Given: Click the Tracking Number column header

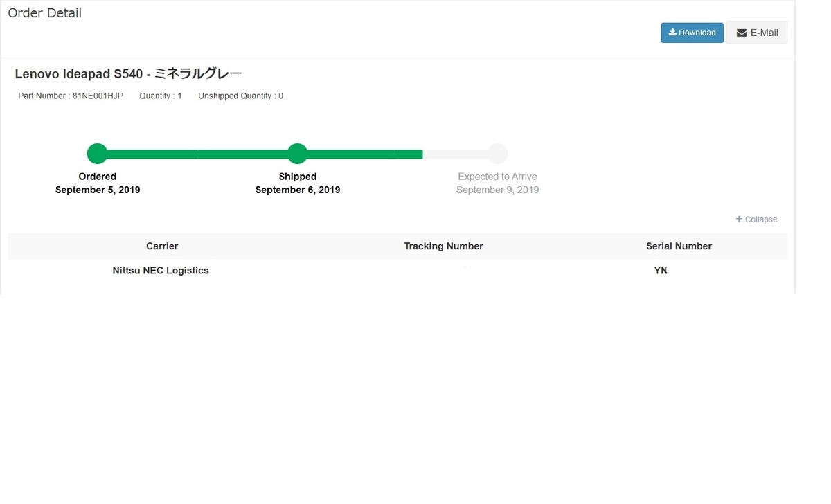Looking at the screenshot, I should pos(444,246).
